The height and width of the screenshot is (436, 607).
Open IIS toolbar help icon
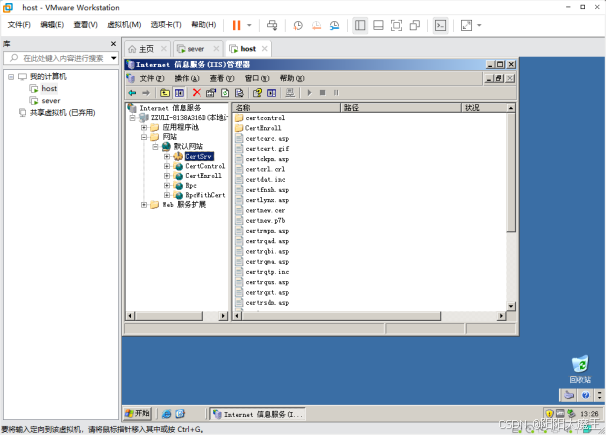pos(257,93)
